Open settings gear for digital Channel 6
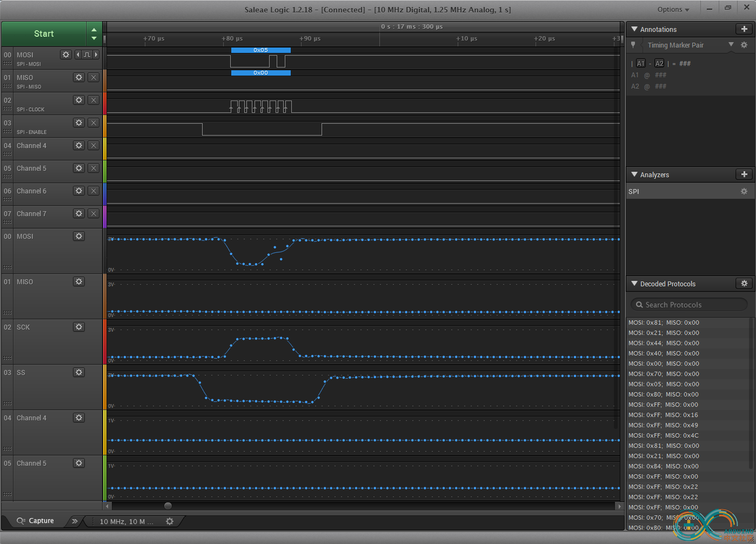The height and width of the screenshot is (544, 756). [79, 191]
